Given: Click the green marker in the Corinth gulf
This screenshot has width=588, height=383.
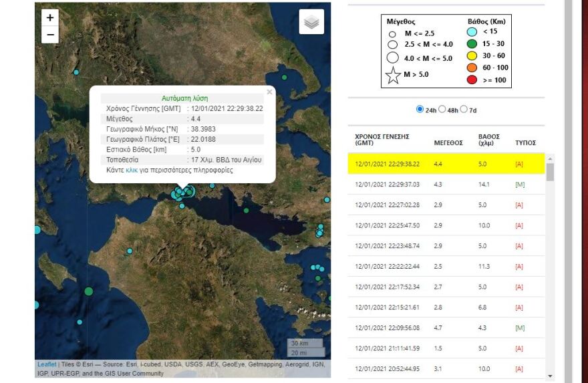Looking at the screenshot, I should 246,211.
